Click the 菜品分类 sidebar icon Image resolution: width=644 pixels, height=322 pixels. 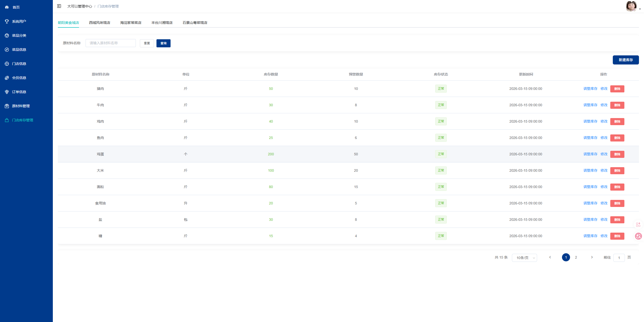pyautogui.click(x=7, y=35)
